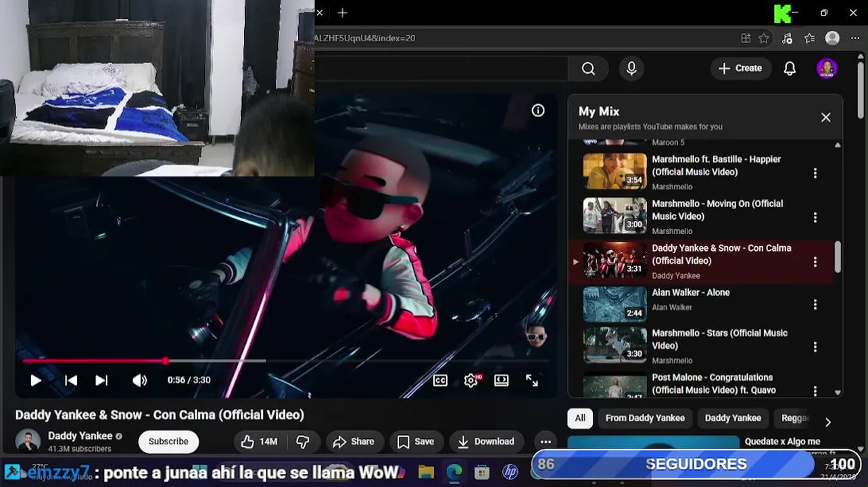Open Daddy Yankee channel avatar
This screenshot has height=487, width=868.
click(x=28, y=441)
